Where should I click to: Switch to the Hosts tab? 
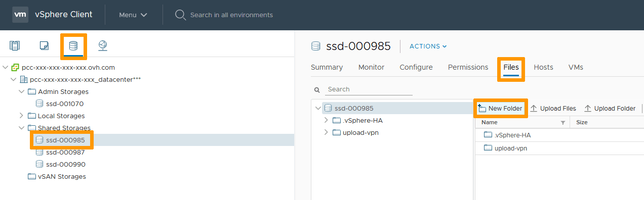(x=543, y=67)
